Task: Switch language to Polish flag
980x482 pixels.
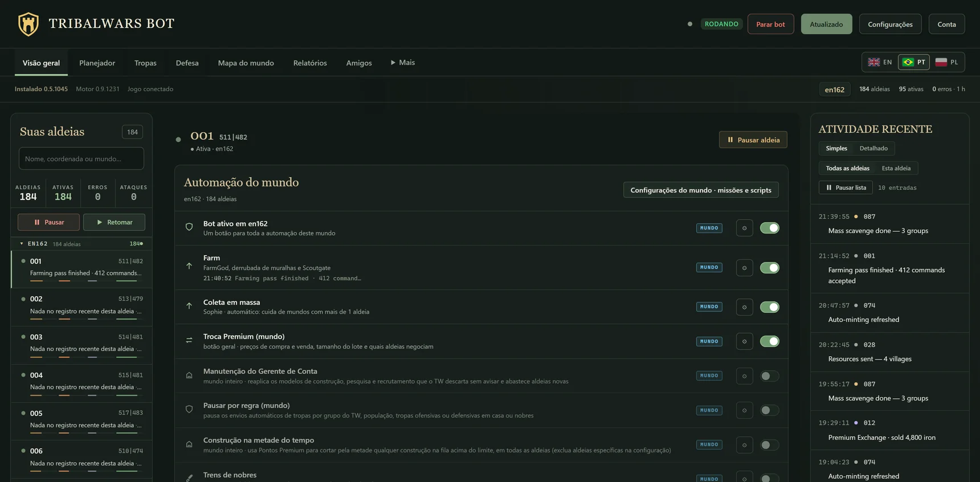Action: 947,62
